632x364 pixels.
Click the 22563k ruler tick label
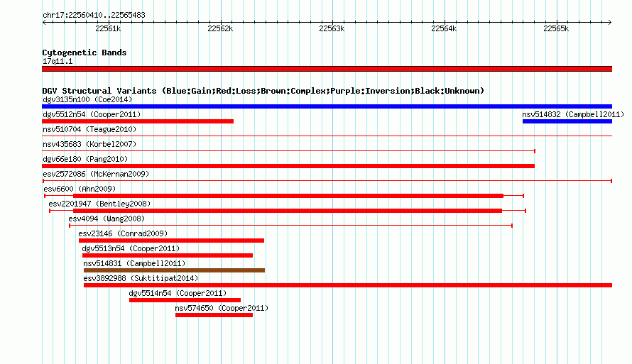tap(332, 28)
